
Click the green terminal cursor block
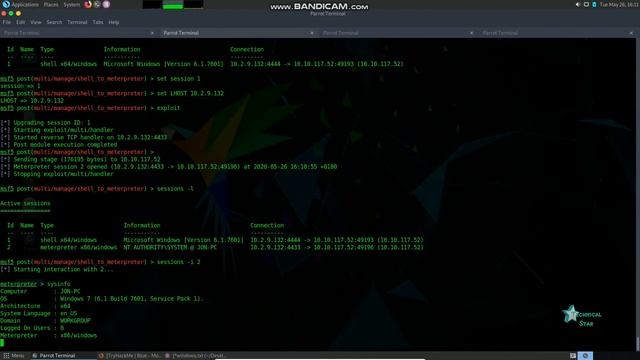tap(2, 343)
